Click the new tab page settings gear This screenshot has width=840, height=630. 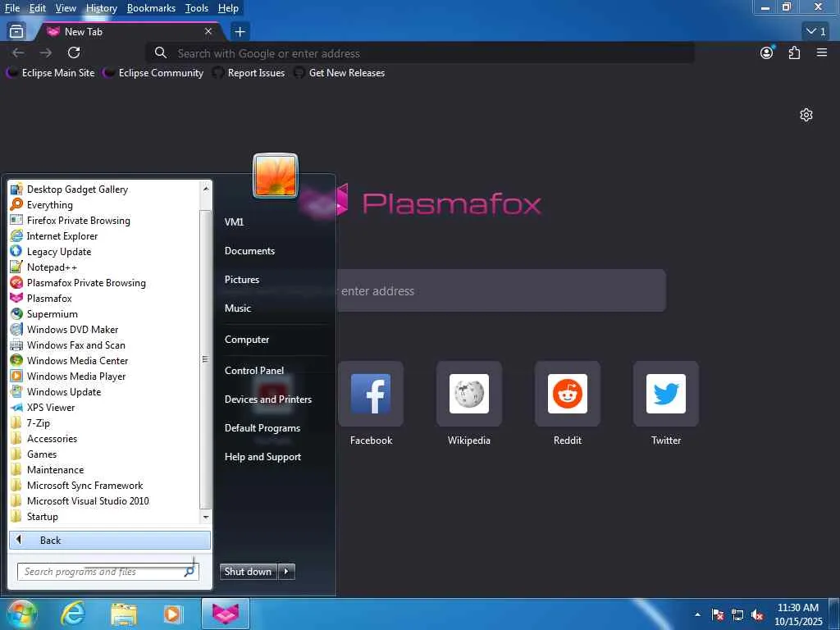806,115
